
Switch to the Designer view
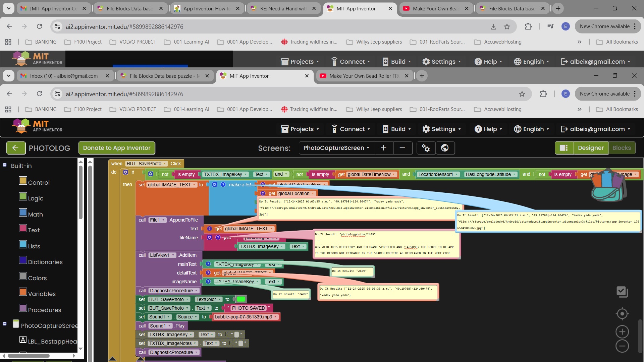pos(591,148)
